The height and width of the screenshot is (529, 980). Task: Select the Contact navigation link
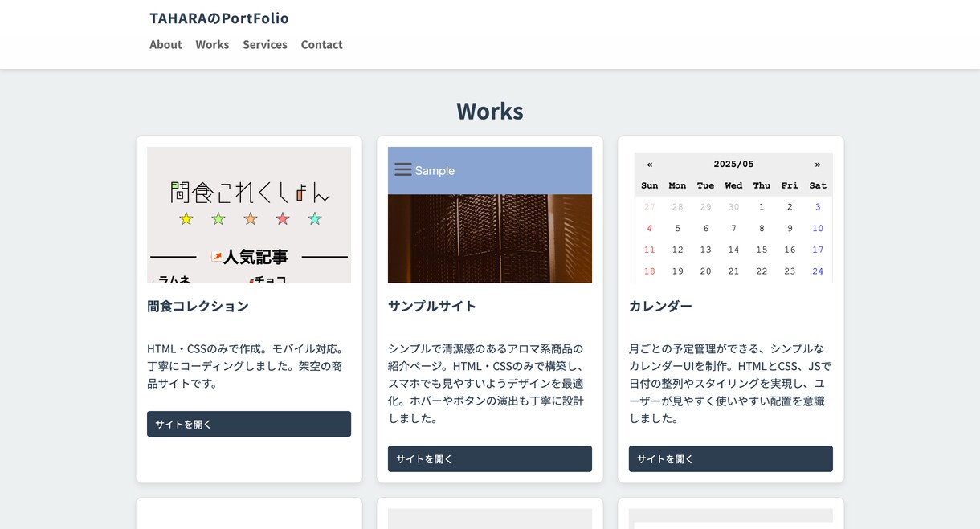322,44
